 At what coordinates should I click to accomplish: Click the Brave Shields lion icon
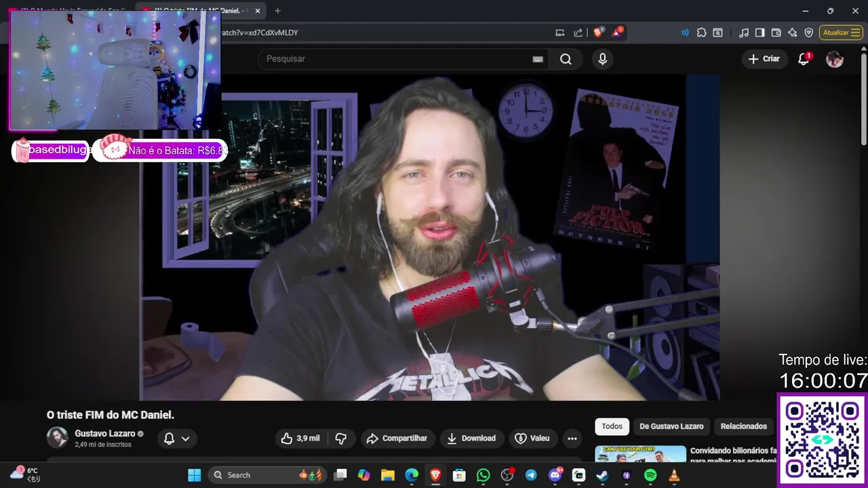click(598, 33)
